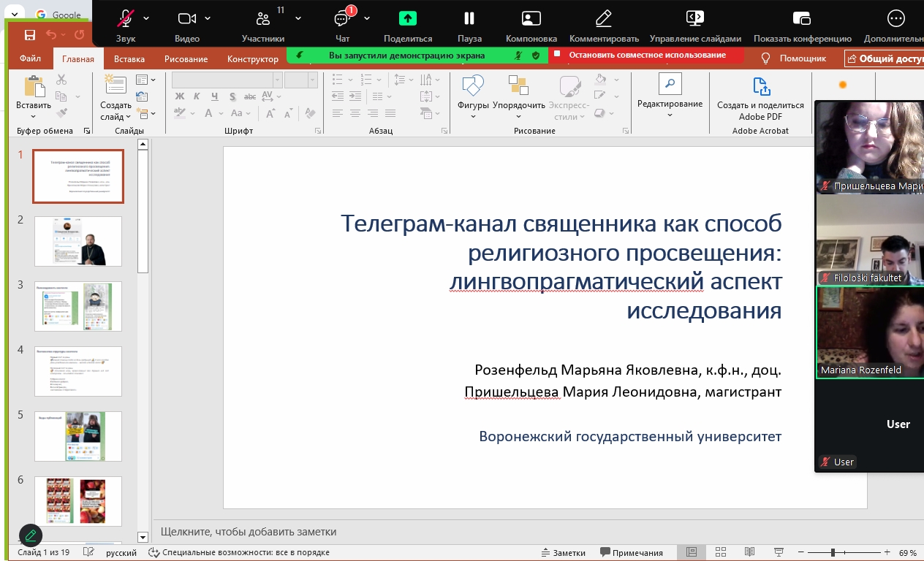The height and width of the screenshot is (561, 924).
Task: Click the Arrange (Упорядочить) icon
Action: pyautogui.click(x=518, y=86)
